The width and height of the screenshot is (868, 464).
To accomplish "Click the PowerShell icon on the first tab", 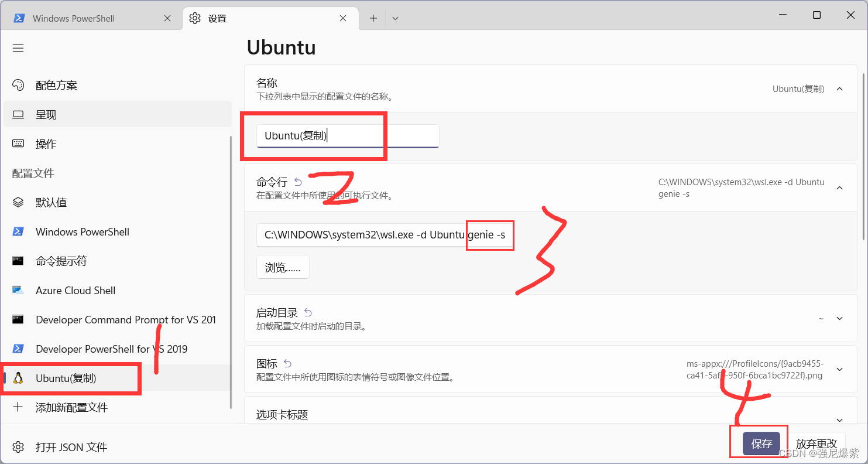I will pos(19,18).
